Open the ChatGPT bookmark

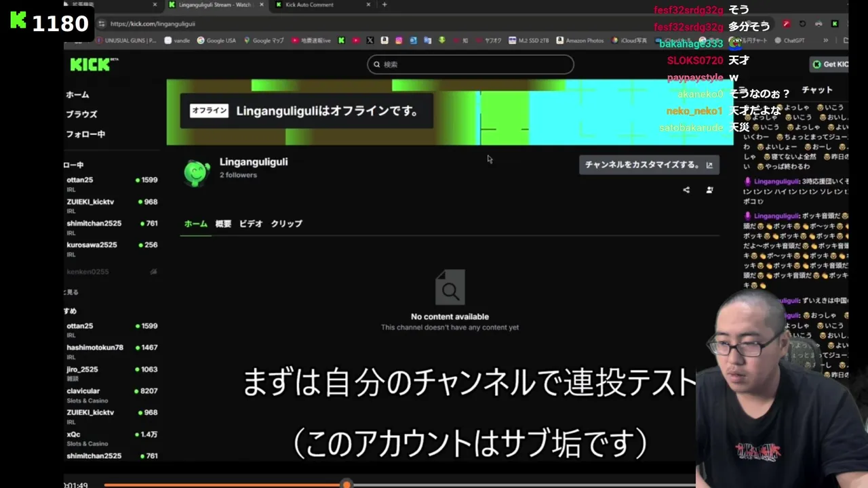pyautogui.click(x=789, y=41)
